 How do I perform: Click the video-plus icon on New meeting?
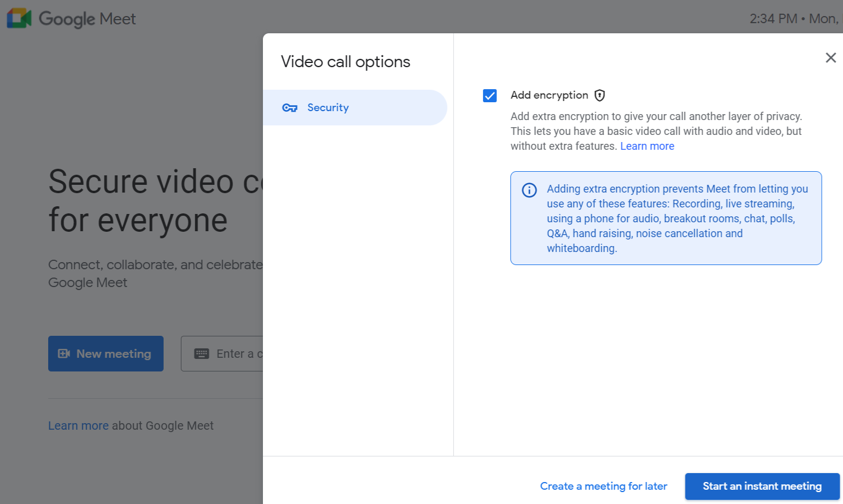[x=64, y=354]
